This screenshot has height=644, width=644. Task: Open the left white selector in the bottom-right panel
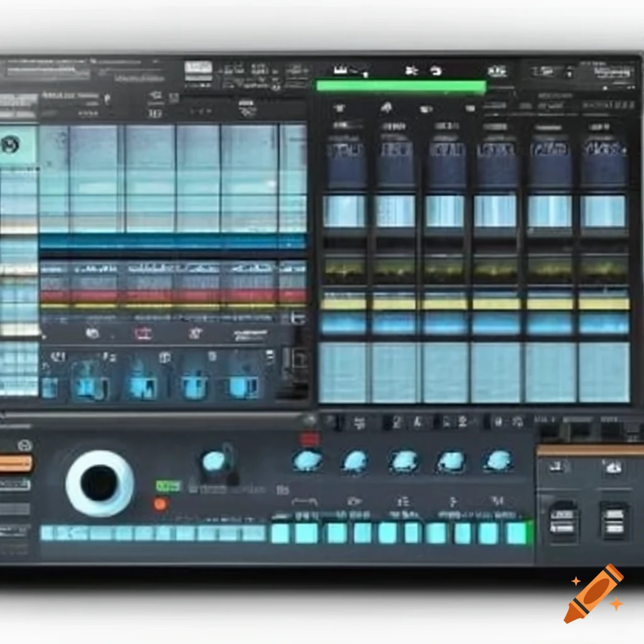point(563,521)
